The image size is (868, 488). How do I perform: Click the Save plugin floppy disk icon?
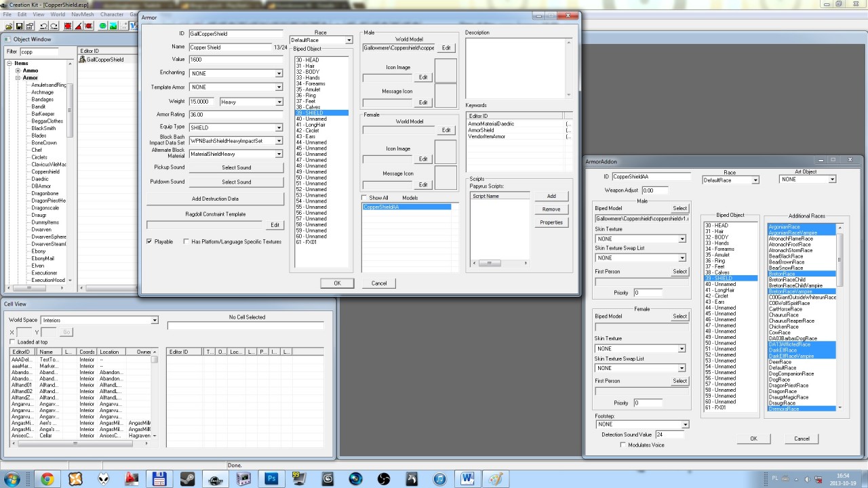point(20,26)
